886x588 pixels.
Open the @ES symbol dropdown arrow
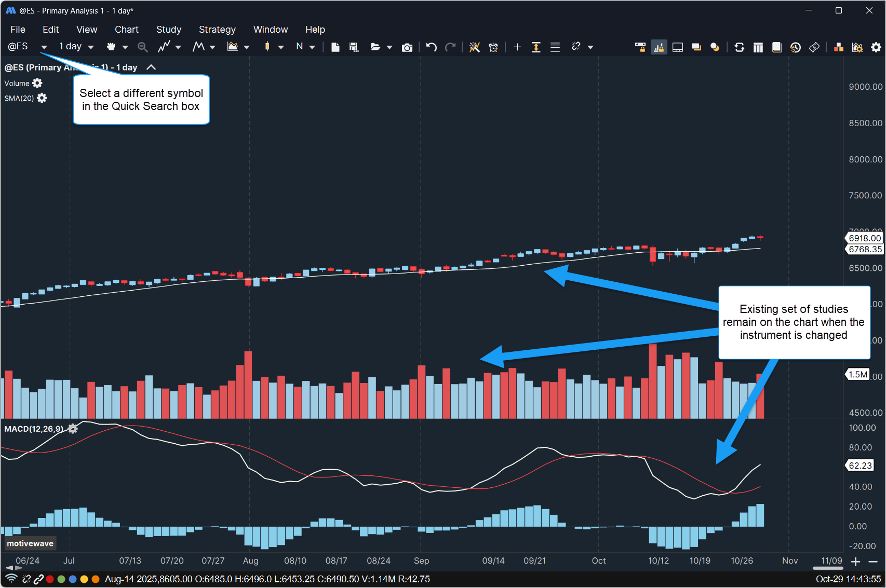(44, 47)
